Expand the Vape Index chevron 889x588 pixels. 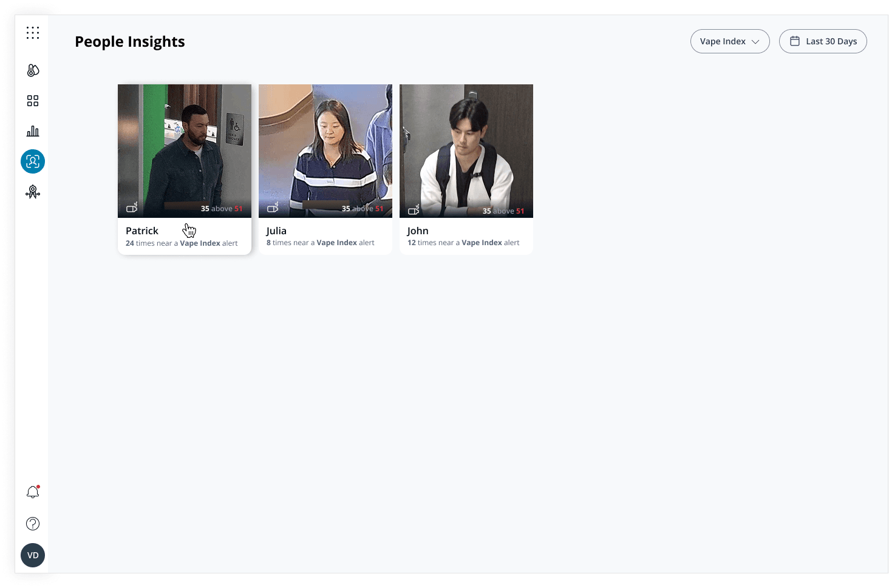point(755,41)
